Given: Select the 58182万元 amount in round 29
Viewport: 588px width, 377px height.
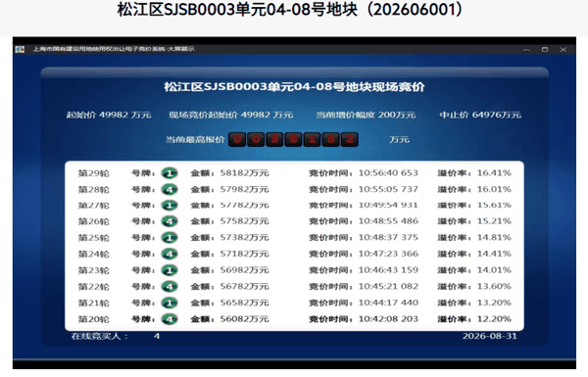Looking at the screenshot, I should click(x=244, y=172).
